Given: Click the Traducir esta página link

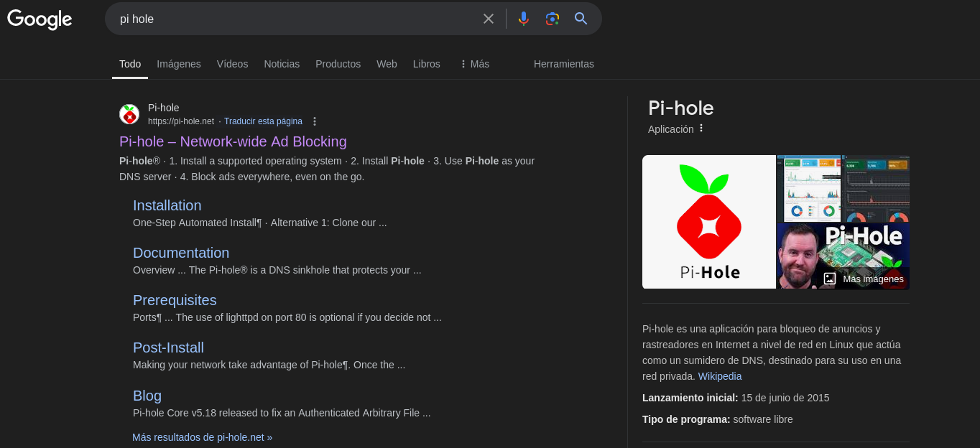Looking at the screenshot, I should click(x=263, y=121).
